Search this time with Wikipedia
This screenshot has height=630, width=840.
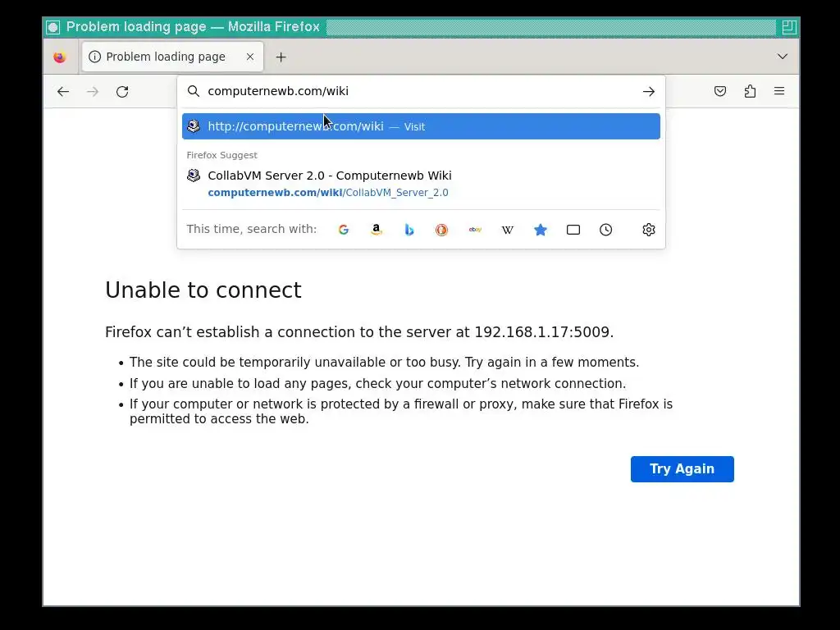coord(507,230)
